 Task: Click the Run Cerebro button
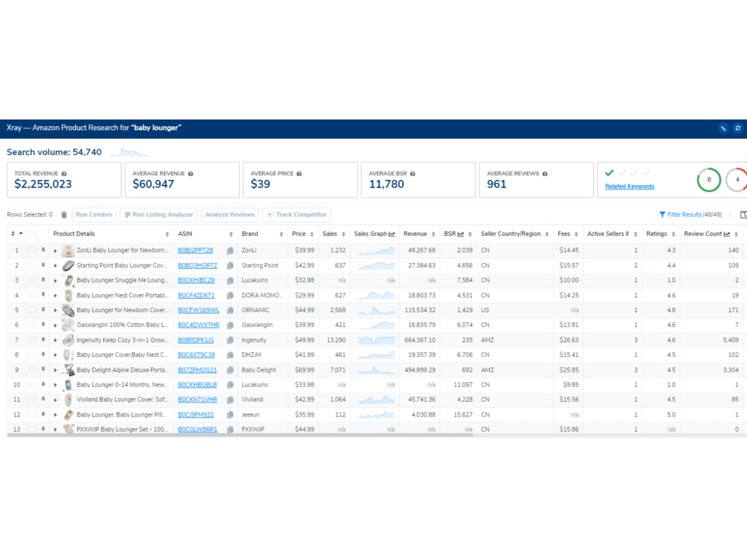coord(94,215)
